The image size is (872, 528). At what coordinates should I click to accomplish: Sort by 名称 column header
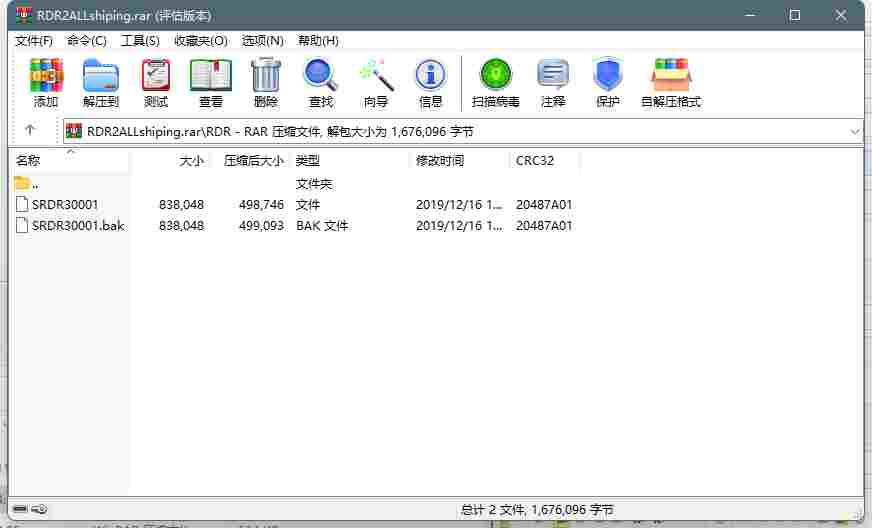[x=71, y=161]
